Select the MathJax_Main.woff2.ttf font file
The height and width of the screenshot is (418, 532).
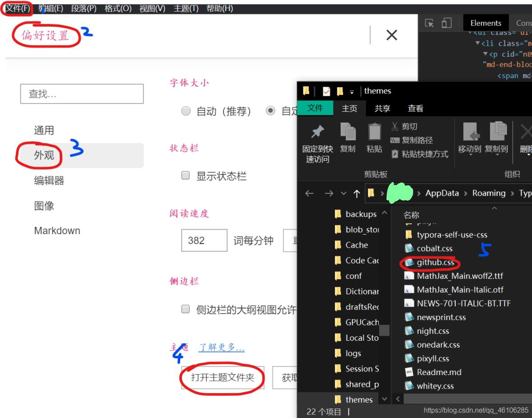click(x=454, y=276)
